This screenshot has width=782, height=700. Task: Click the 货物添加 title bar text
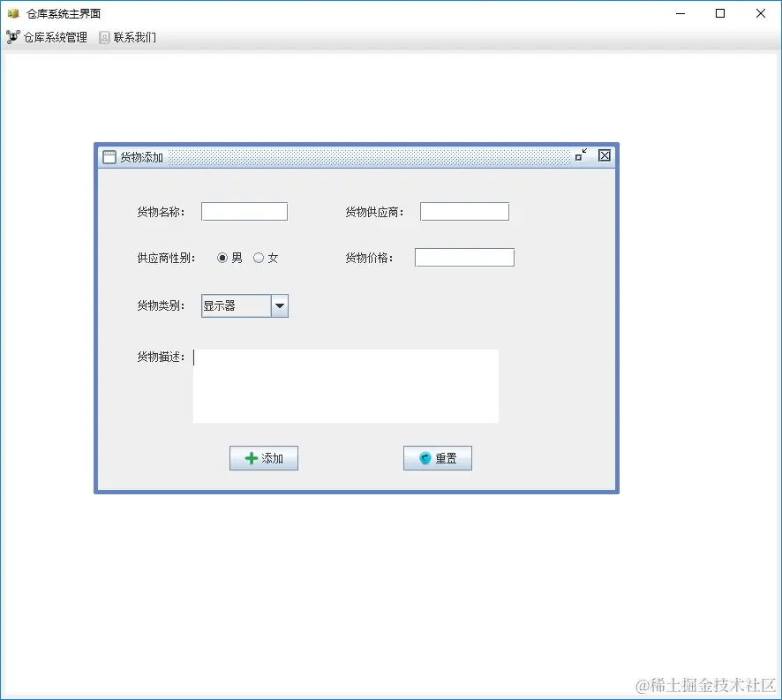click(141, 157)
